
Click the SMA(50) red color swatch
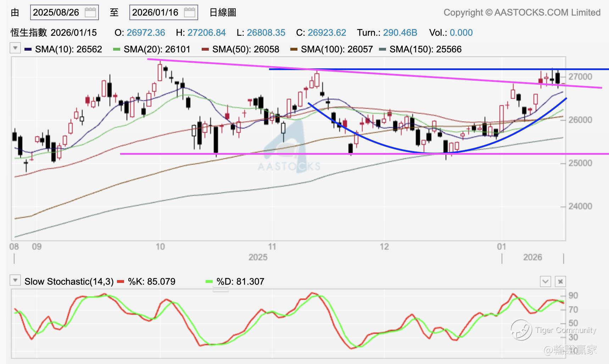tap(205, 49)
